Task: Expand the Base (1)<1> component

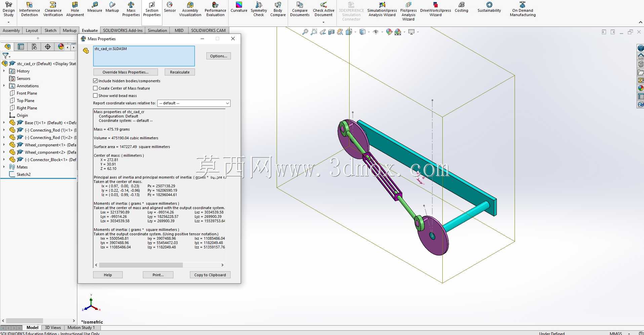Action: pyautogui.click(x=4, y=123)
